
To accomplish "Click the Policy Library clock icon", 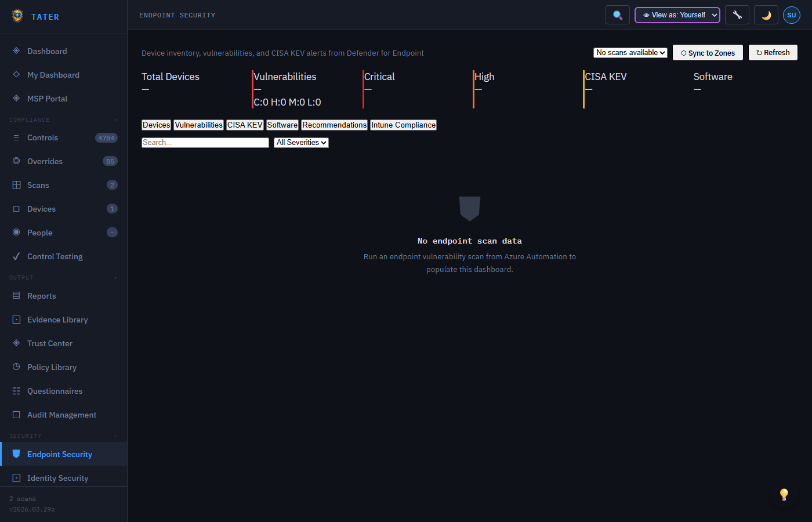I will (16, 367).
